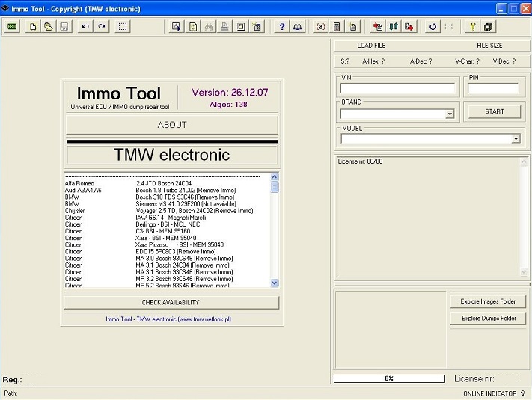The image size is (532, 400).
Task: Click the blue circular reload icon
Action: coord(432,27)
